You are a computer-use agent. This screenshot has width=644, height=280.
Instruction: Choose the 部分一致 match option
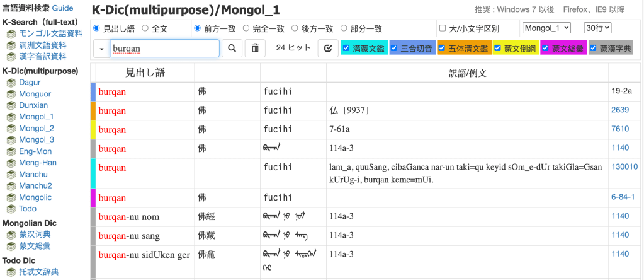click(x=344, y=28)
